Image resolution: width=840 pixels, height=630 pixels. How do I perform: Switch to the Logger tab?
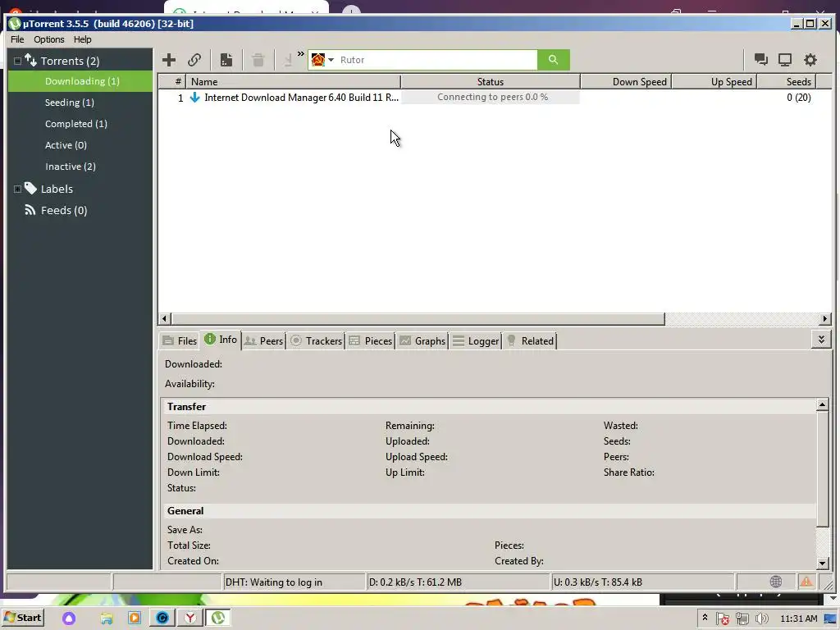coord(476,340)
